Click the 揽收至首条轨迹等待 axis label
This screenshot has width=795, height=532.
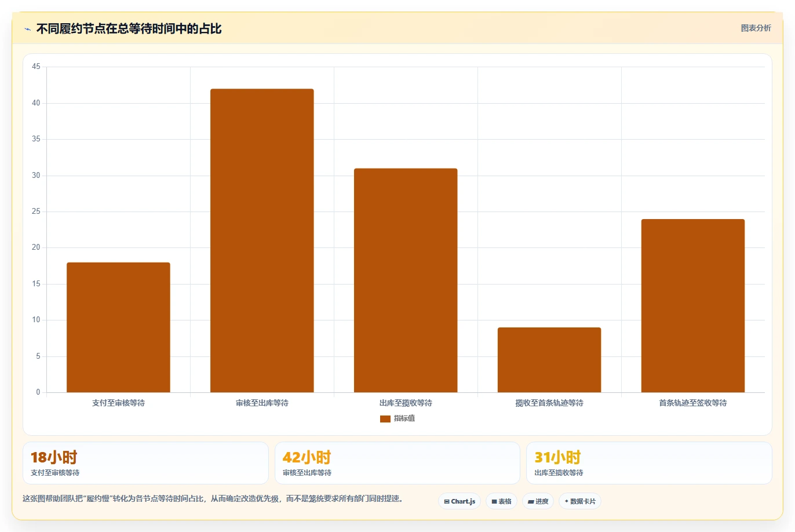pos(549,403)
